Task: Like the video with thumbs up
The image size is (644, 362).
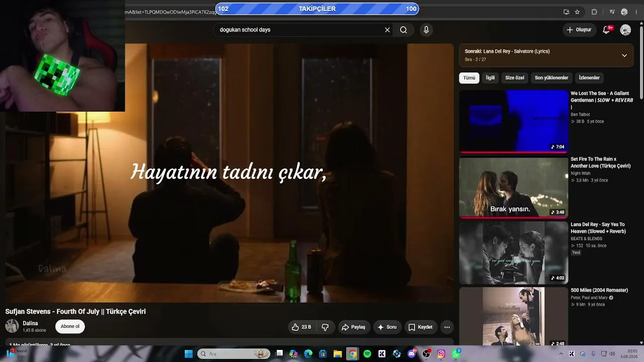Action: [x=301, y=327]
